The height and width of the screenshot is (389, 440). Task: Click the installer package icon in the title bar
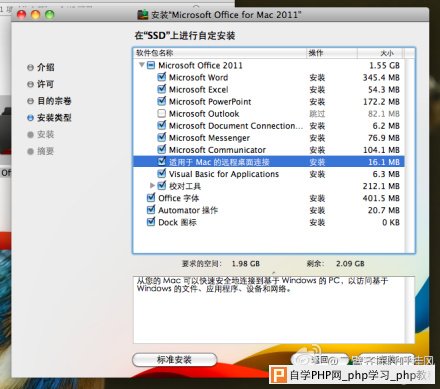pyautogui.click(x=143, y=15)
